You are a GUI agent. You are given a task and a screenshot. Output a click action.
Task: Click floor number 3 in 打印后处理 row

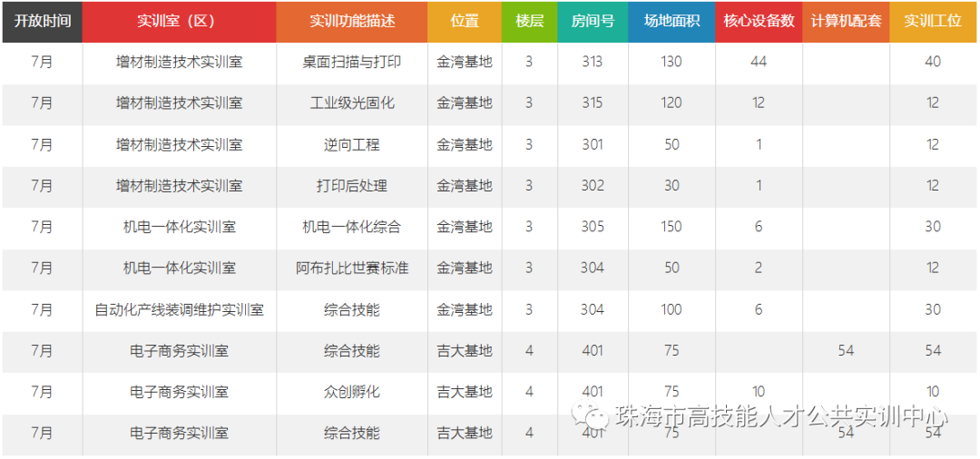point(529,186)
